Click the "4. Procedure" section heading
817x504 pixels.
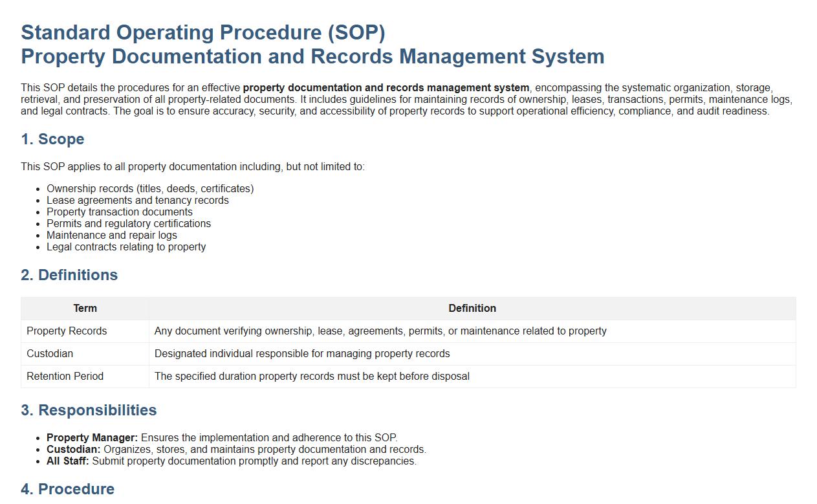click(67, 489)
